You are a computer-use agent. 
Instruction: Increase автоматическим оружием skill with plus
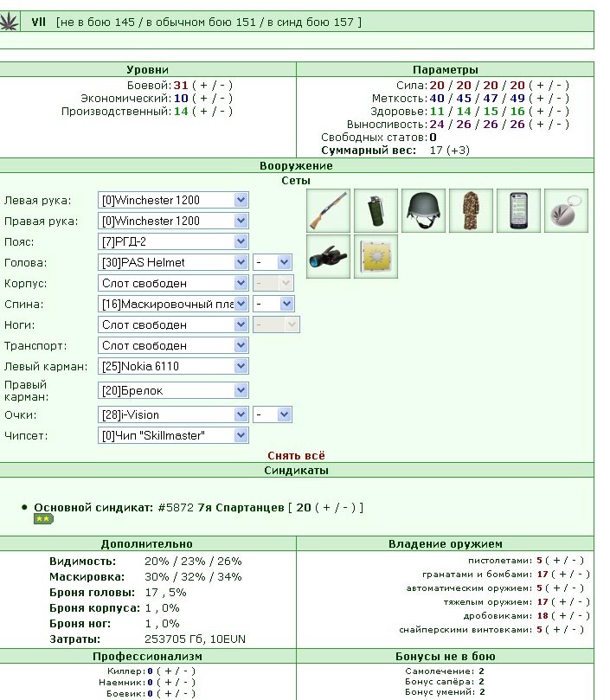tap(556, 588)
